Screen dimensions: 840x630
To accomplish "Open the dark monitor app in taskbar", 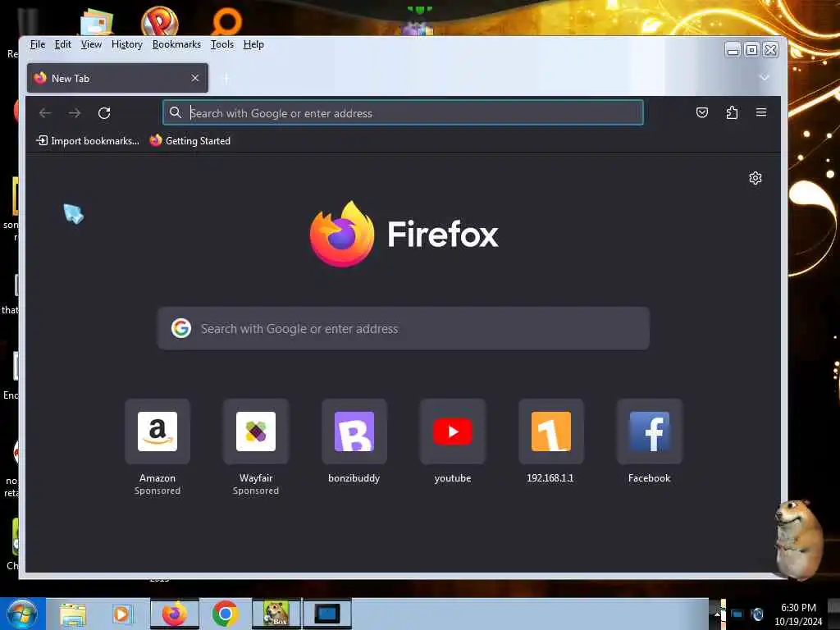I will tap(326, 614).
